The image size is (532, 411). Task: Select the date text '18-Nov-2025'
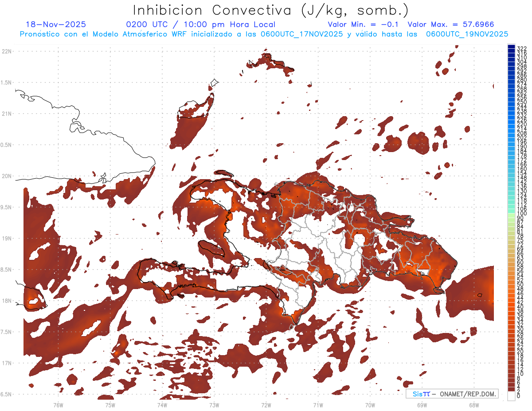click(x=56, y=24)
